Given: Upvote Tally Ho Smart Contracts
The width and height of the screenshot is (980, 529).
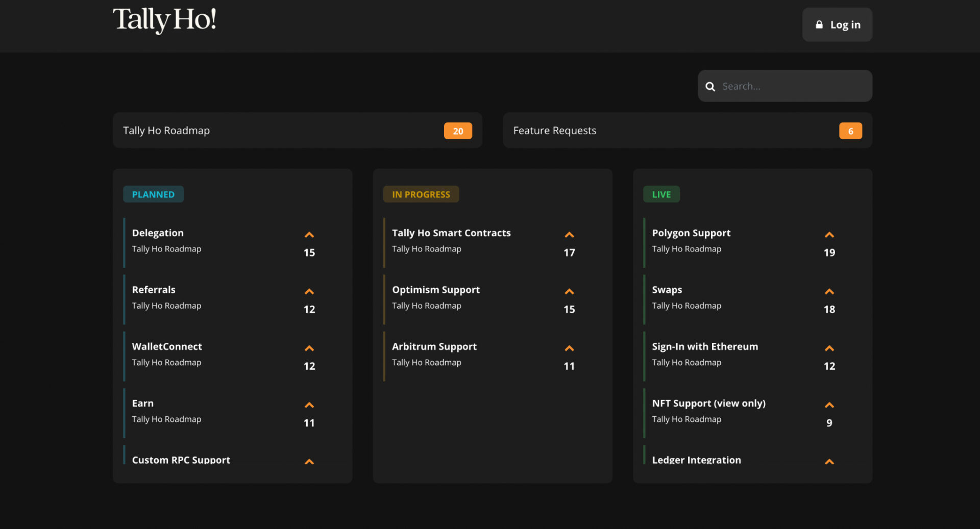Looking at the screenshot, I should [x=569, y=235].
